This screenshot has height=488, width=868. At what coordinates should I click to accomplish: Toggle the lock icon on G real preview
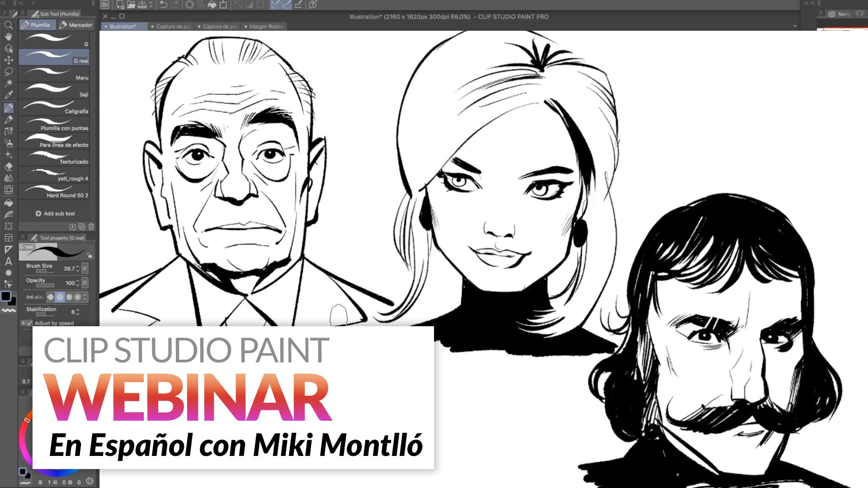(90, 255)
